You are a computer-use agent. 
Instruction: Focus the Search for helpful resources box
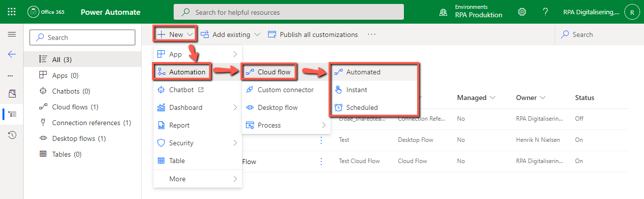coord(289,12)
